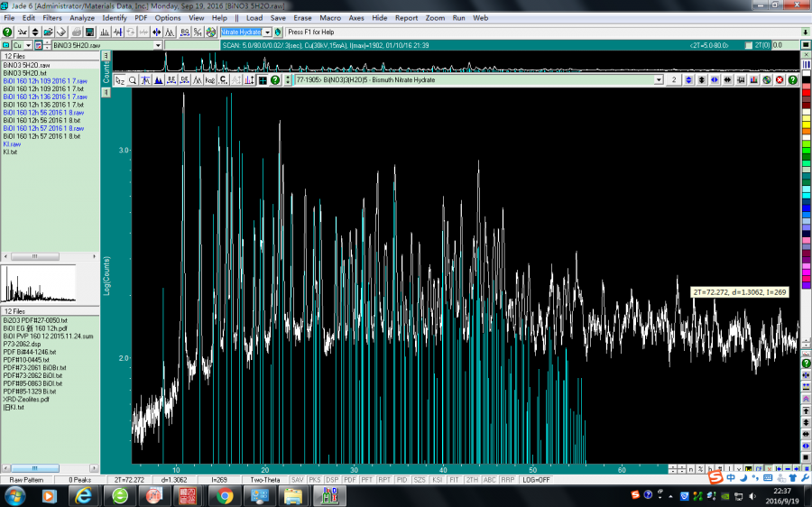The image size is (812, 507).
Task: Open the BiNO3 5H2O.raw file dropdown
Action: [158, 45]
